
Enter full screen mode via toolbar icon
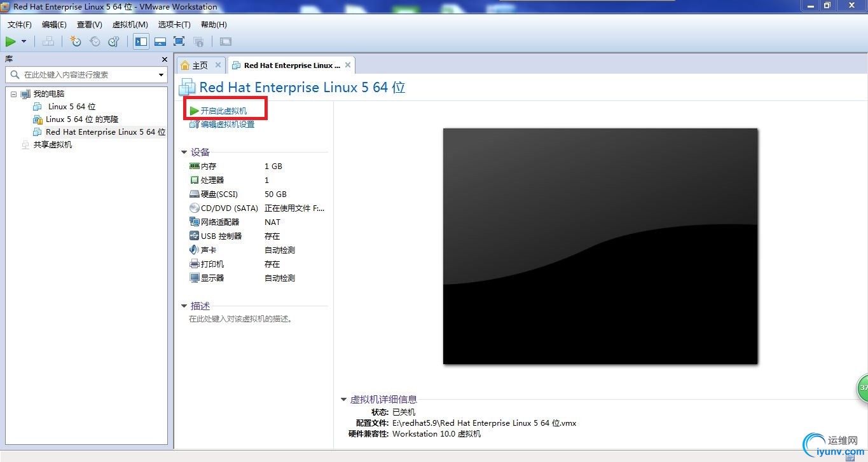(x=179, y=42)
